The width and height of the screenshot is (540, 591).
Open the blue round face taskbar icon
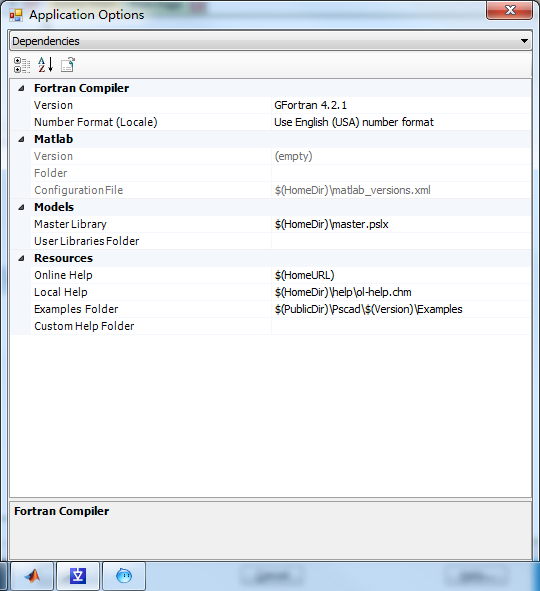(124, 576)
